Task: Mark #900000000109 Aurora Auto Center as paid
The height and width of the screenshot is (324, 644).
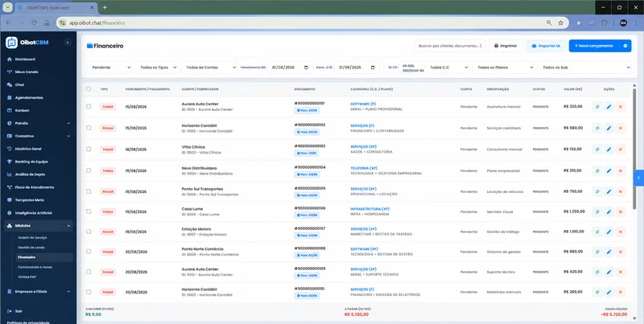Action: [x=597, y=272]
